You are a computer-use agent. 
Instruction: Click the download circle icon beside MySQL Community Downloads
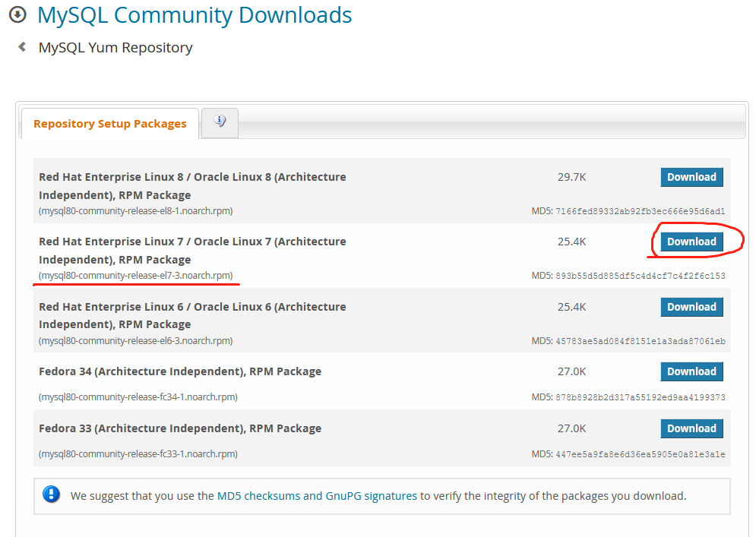(17, 14)
